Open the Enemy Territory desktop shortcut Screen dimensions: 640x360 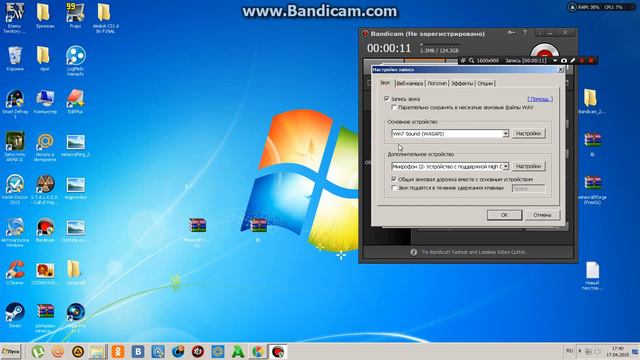click(14, 18)
